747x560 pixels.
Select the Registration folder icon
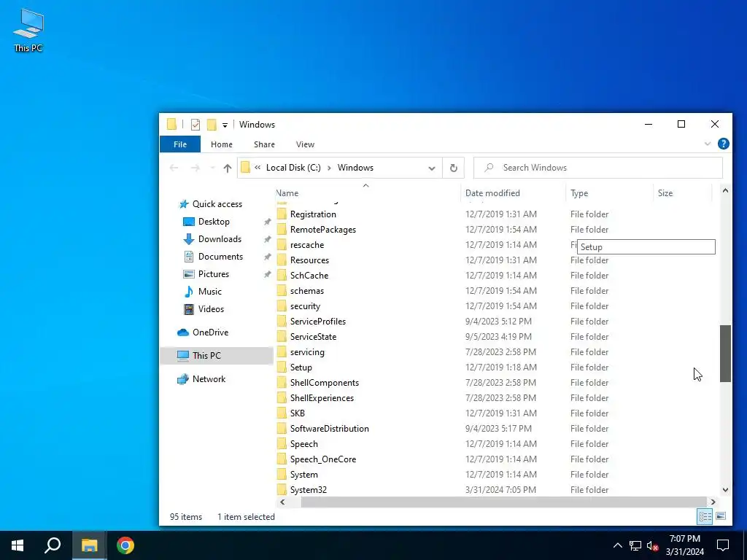pyautogui.click(x=282, y=214)
